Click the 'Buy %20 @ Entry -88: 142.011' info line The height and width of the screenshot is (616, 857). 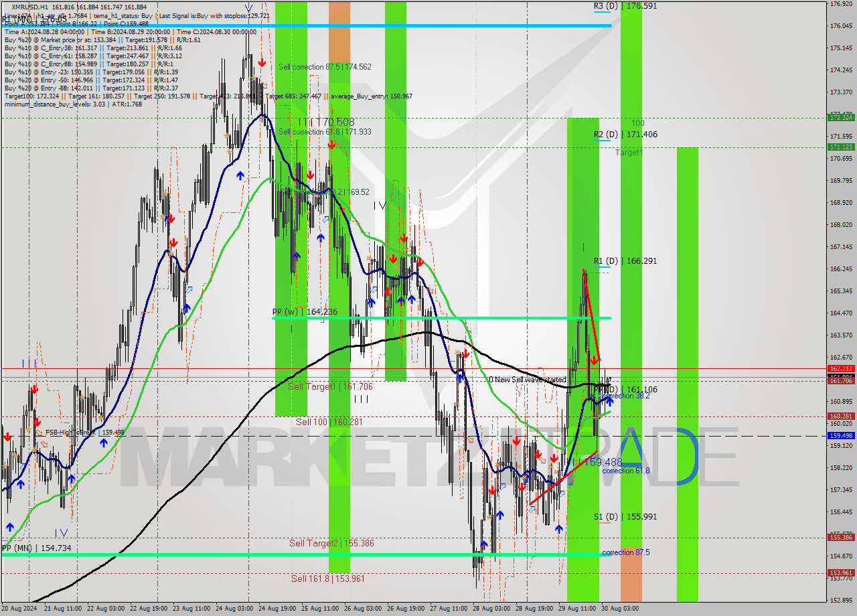[91, 88]
